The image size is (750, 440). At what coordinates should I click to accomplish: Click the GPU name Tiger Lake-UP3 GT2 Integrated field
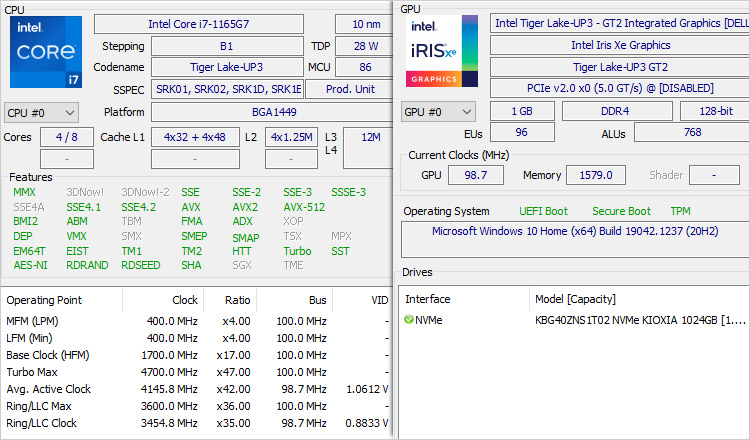point(620,23)
